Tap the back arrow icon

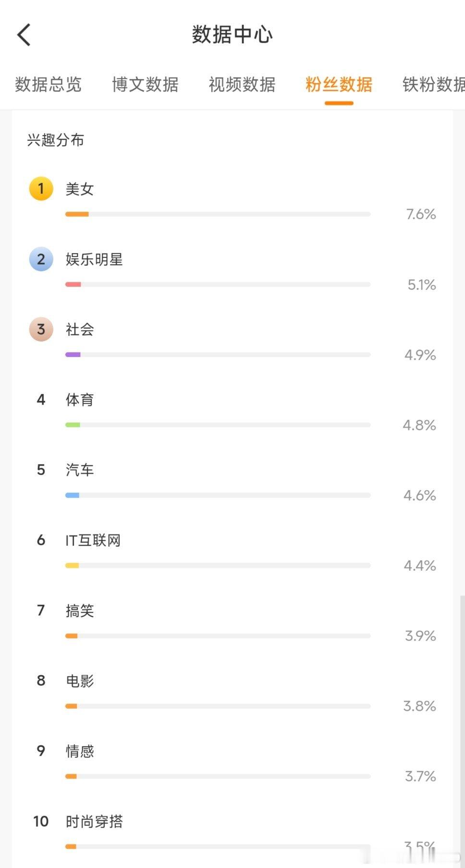pos(24,35)
